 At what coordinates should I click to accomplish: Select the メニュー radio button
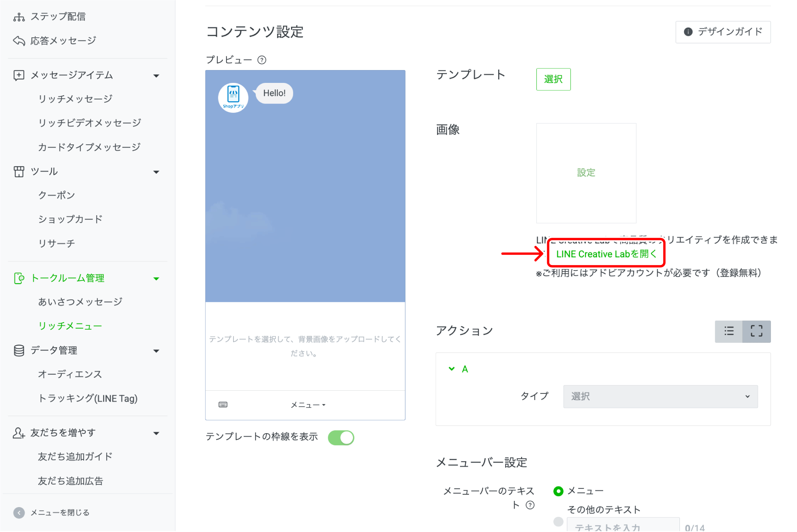(558, 491)
